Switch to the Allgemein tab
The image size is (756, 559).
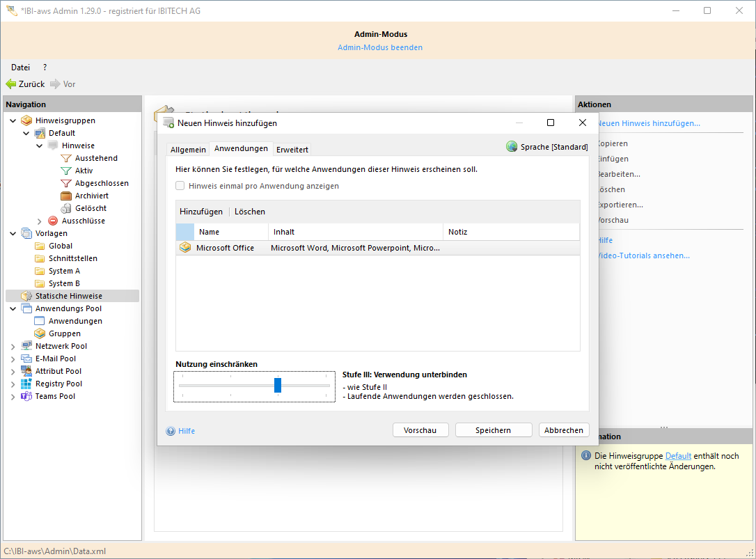point(188,150)
